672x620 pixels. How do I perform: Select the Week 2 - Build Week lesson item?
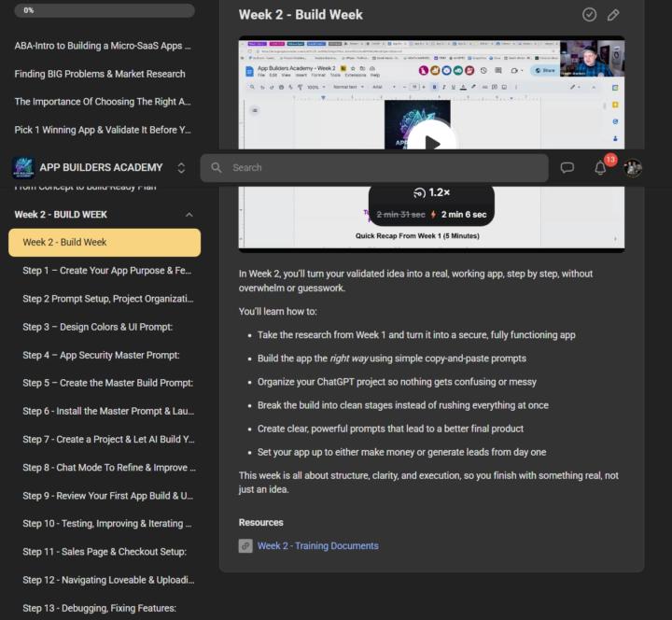click(x=104, y=243)
